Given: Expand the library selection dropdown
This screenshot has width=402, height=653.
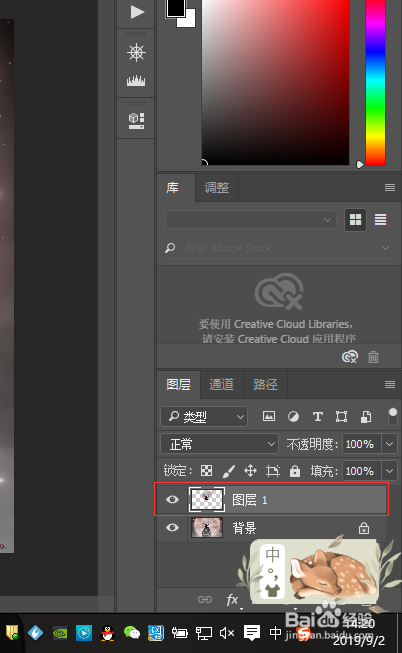Looking at the screenshot, I should pyautogui.click(x=251, y=219).
